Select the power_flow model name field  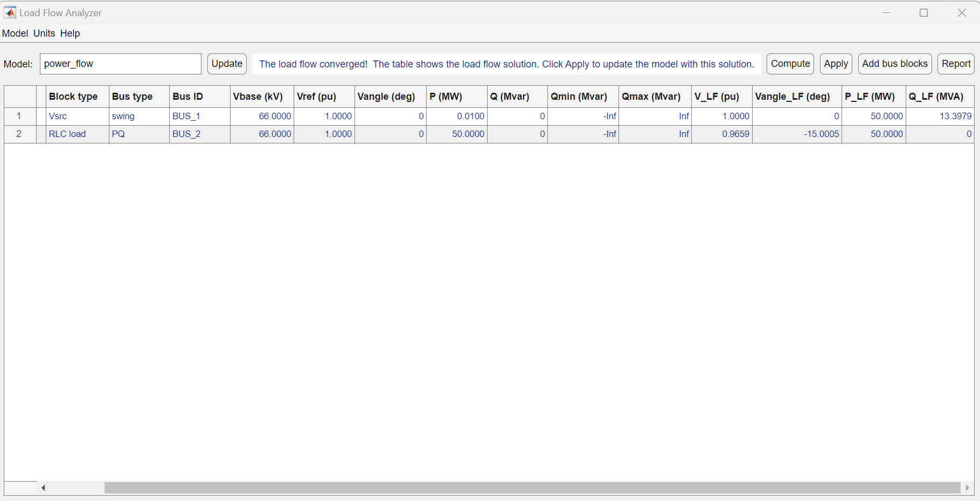(x=120, y=64)
